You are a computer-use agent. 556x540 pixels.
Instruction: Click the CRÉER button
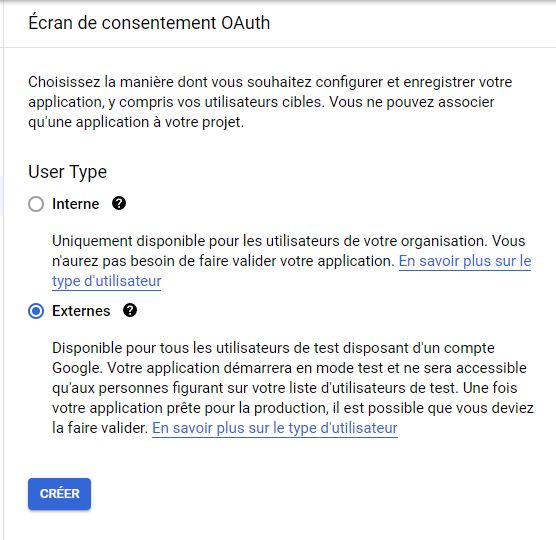pyautogui.click(x=60, y=494)
